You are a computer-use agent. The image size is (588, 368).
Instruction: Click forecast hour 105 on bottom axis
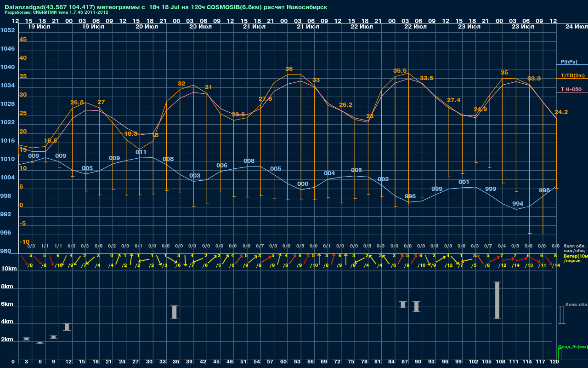point(487,362)
